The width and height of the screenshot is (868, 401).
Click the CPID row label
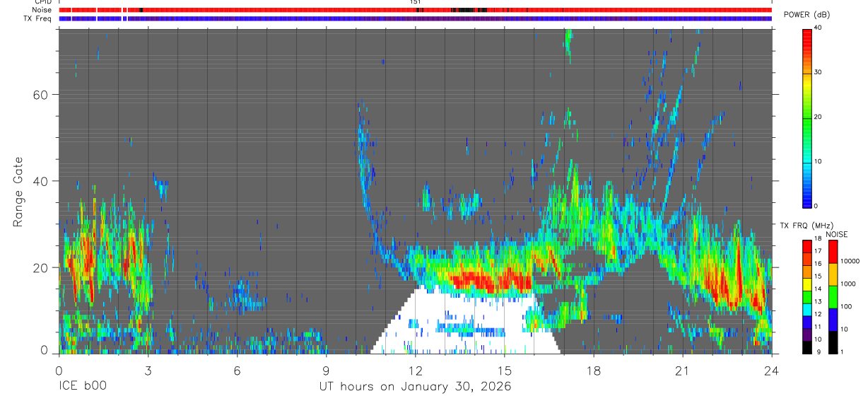click(42, 2)
